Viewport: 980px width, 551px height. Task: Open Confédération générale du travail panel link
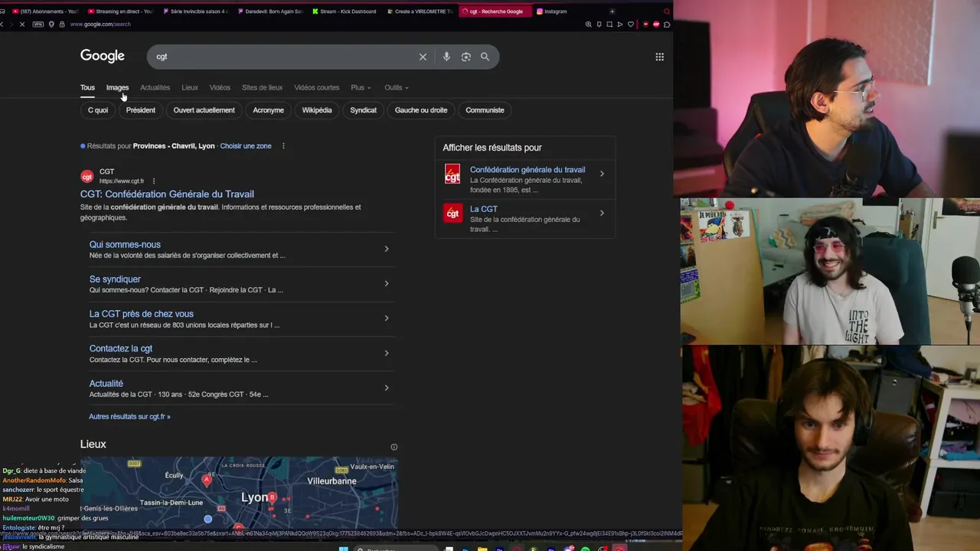(528, 170)
